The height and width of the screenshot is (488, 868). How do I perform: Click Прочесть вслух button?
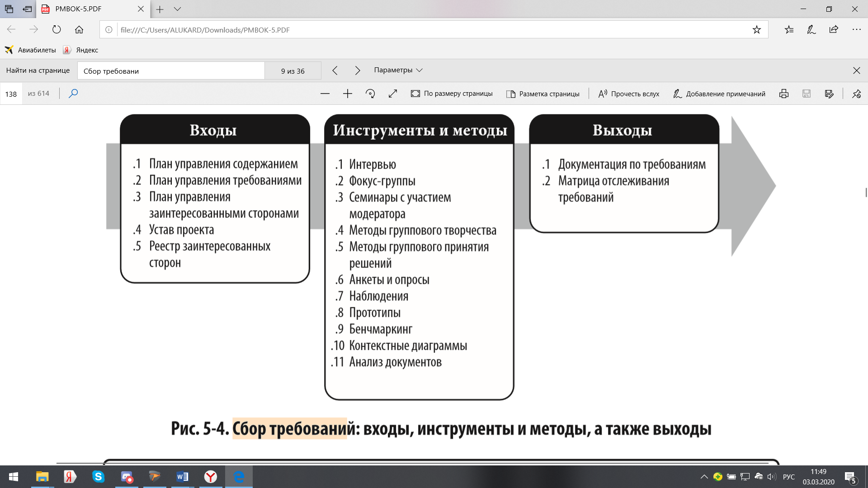[x=629, y=94]
